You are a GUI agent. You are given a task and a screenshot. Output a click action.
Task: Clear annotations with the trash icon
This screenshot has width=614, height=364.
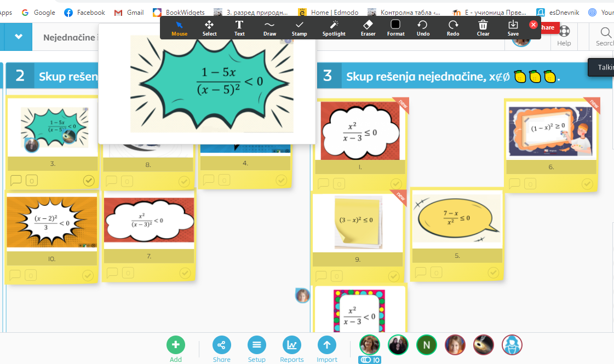(x=483, y=27)
